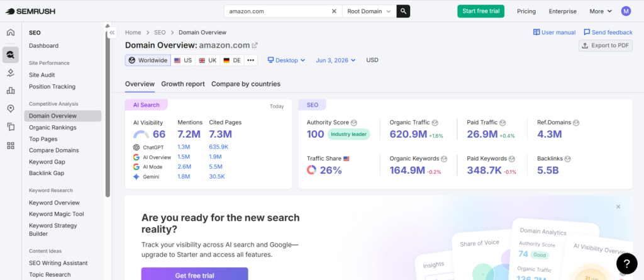Open the Compare by countries tab
The width and height of the screenshot is (644, 280).
coord(246,84)
